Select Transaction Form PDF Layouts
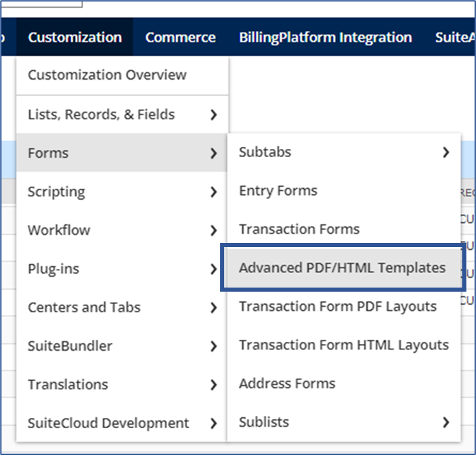Screen dimensions: 476x455 [x=337, y=307]
